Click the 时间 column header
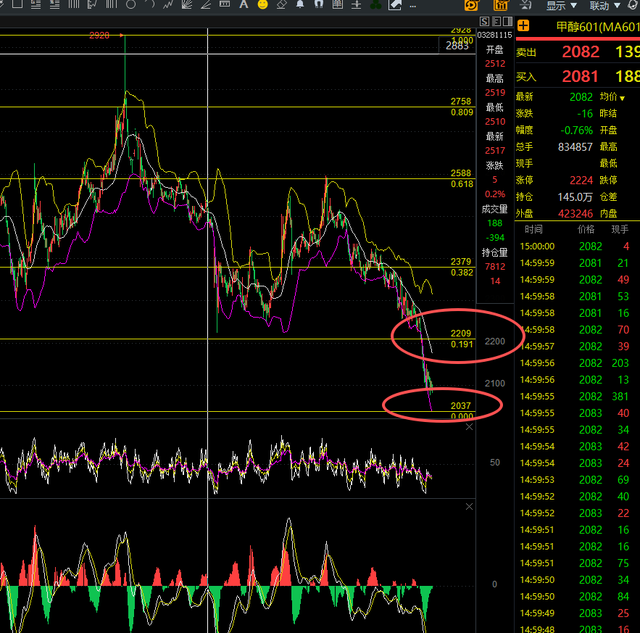Screen dimensions: 640x633 coord(533,229)
